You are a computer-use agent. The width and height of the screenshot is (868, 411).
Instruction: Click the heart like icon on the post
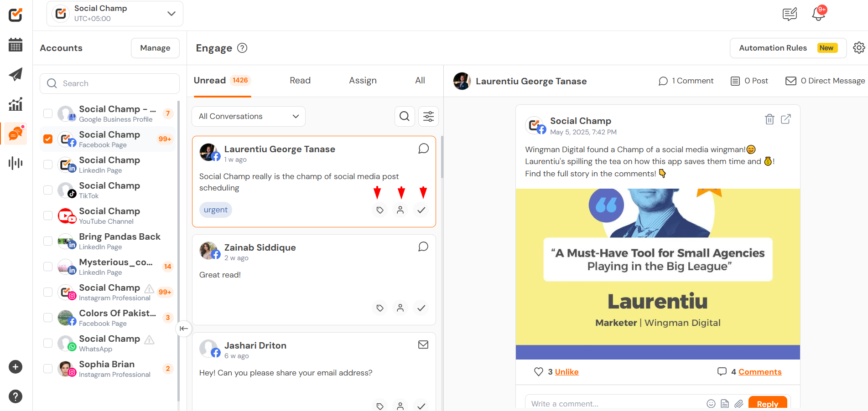point(538,372)
